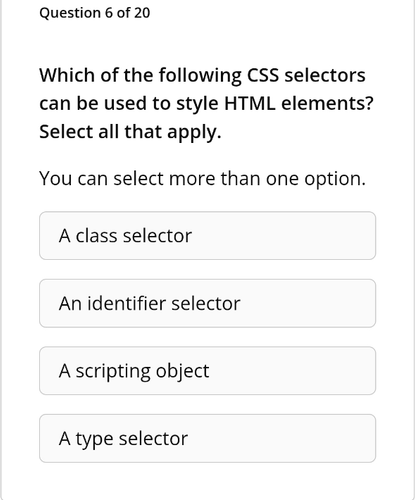
Task: Click the words 'identifier selector' in second option
Action: coord(164,303)
